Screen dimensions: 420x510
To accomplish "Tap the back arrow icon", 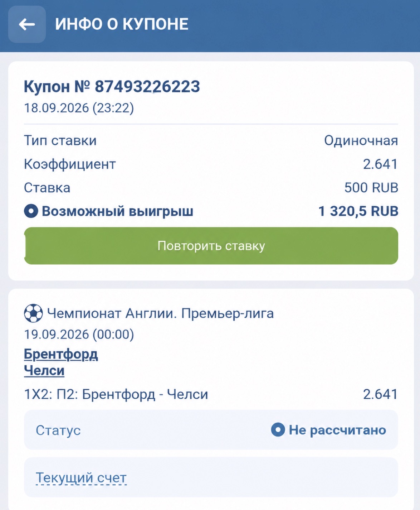I will (27, 24).
